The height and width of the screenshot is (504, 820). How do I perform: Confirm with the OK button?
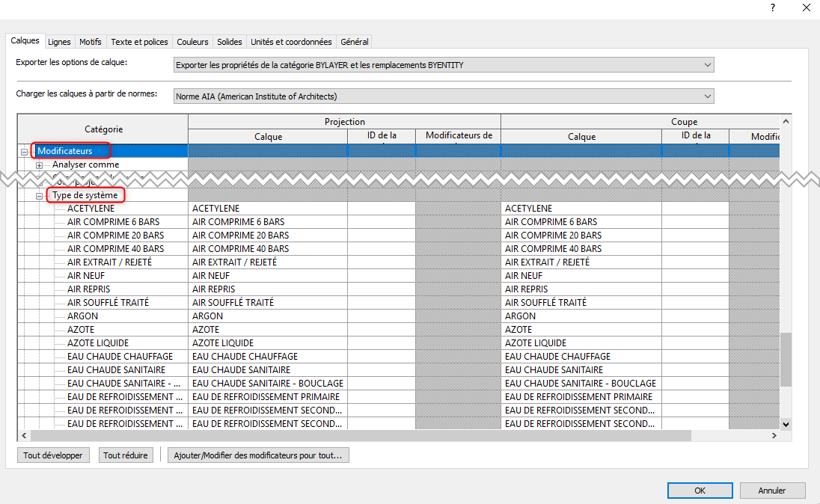[699, 491]
